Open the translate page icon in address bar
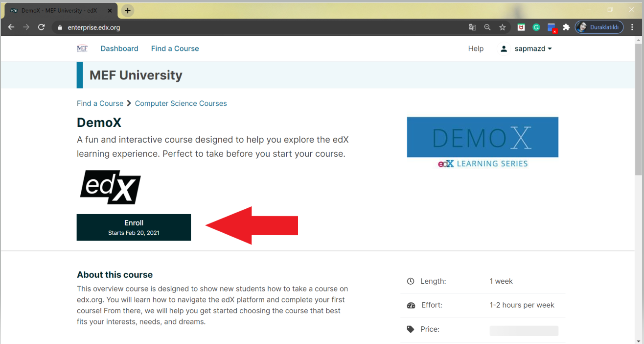This screenshot has height=344, width=644. point(472,27)
